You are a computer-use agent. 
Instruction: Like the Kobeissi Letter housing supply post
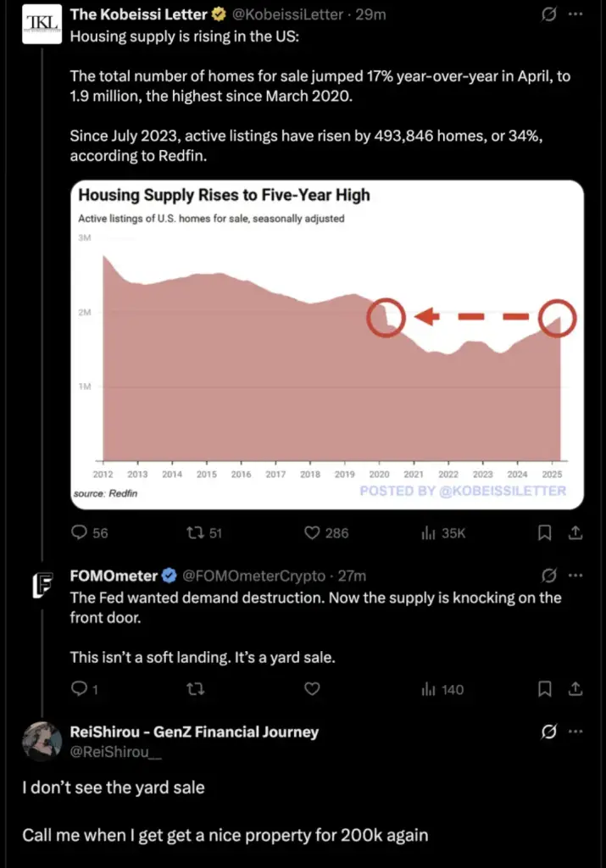coord(326,532)
